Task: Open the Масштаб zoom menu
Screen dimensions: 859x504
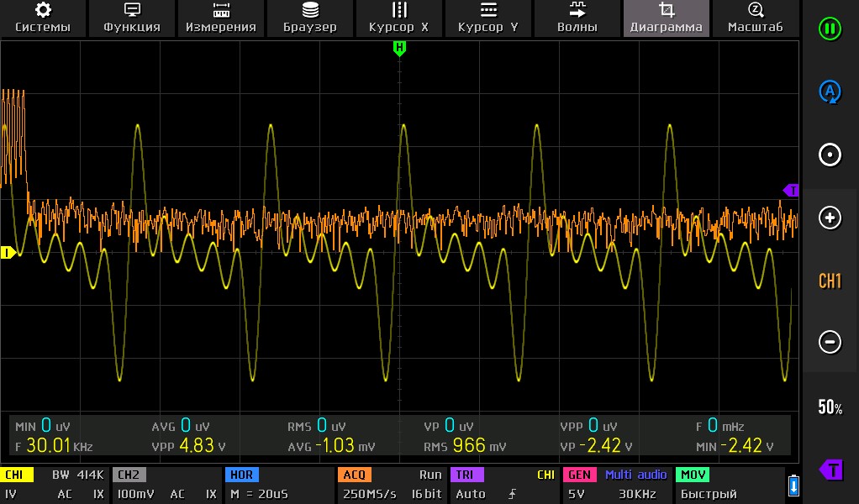Action: (755, 18)
